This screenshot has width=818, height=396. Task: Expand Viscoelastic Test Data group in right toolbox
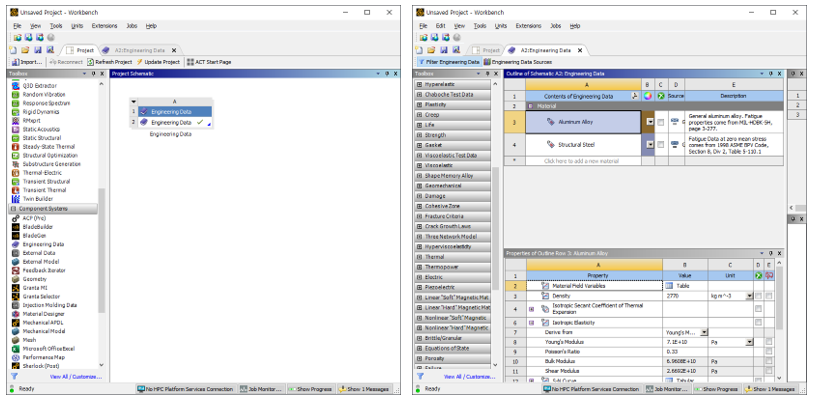pos(419,155)
